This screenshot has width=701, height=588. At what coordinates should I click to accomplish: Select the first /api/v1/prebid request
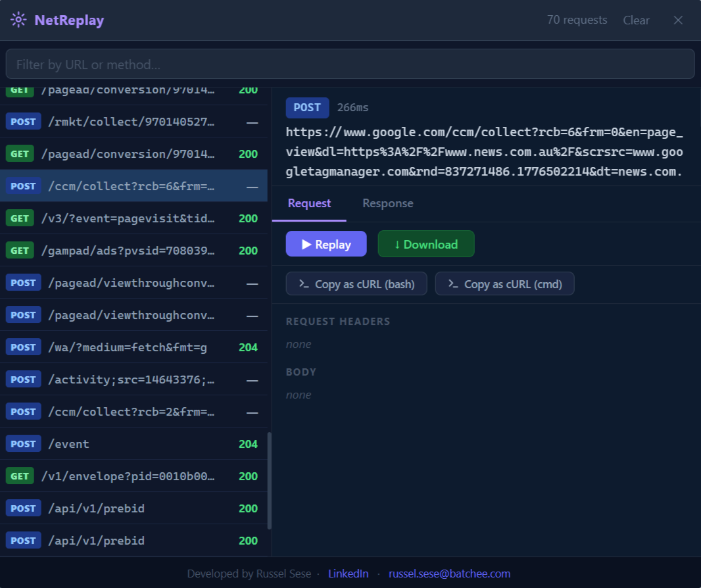132,508
